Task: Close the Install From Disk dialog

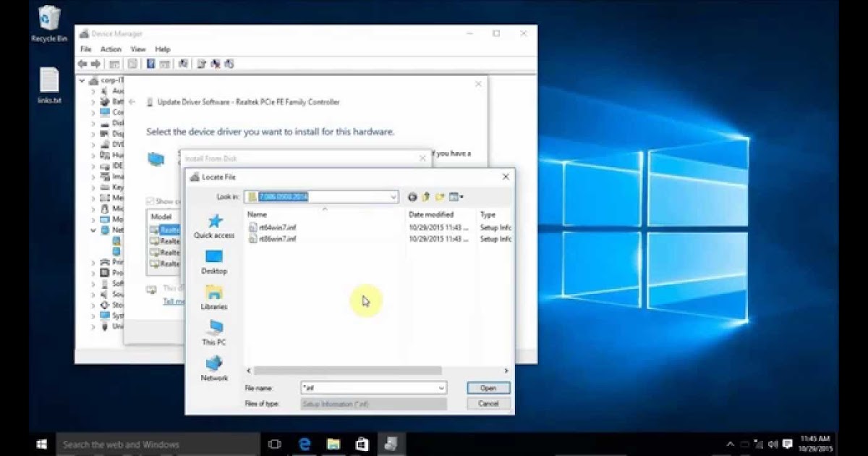Action: pos(422,157)
